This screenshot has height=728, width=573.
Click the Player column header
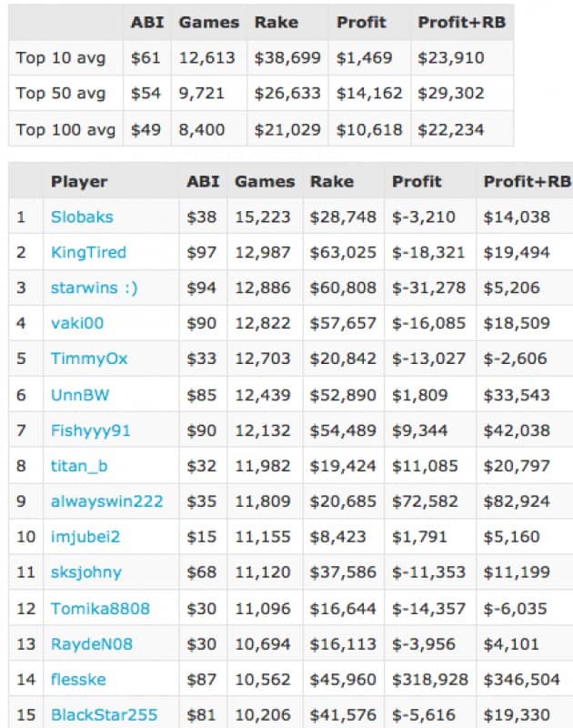[79, 182]
